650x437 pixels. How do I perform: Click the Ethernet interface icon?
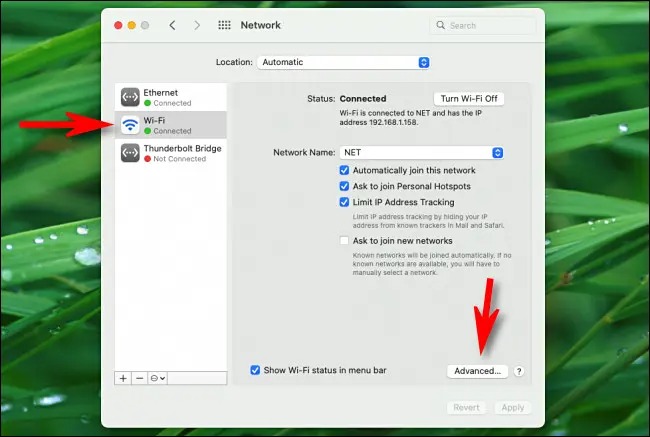[x=130, y=97]
